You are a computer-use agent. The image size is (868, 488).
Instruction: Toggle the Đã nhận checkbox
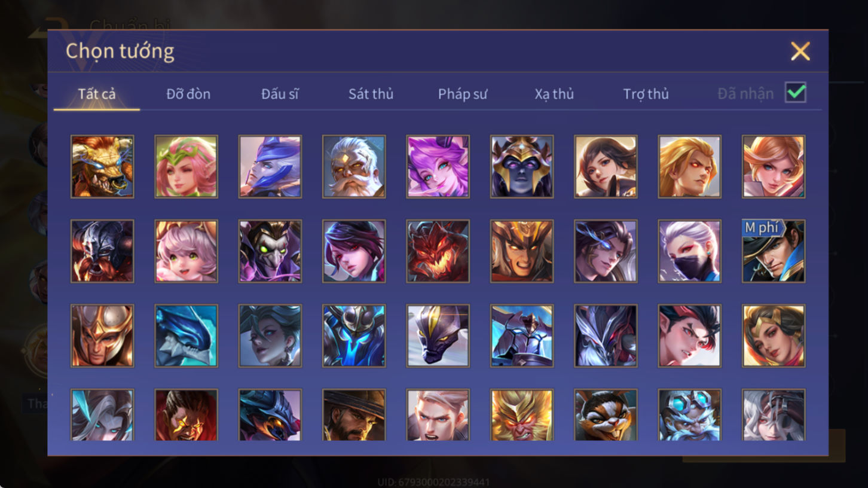pyautogui.click(x=796, y=93)
